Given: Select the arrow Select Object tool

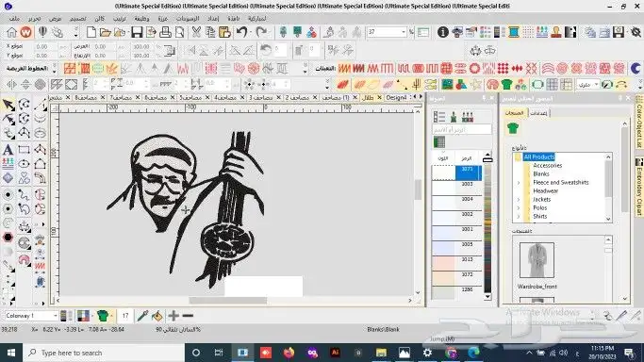Looking at the screenshot, I should tap(8, 105).
